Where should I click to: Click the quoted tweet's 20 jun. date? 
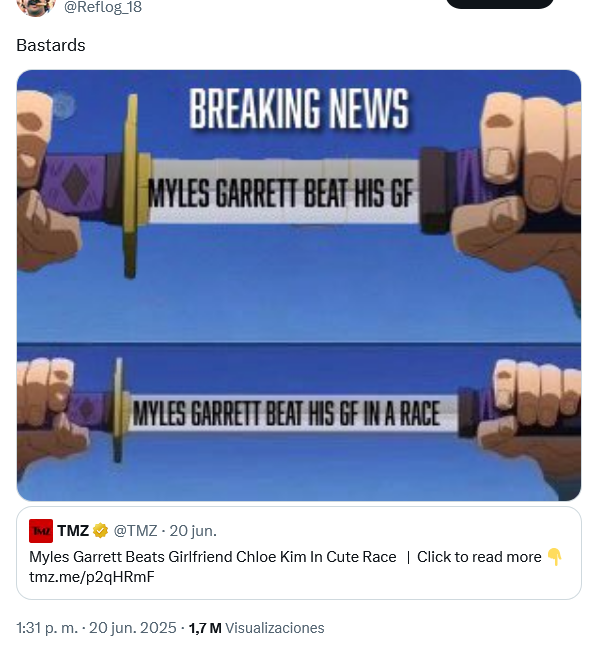(x=193, y=531)
